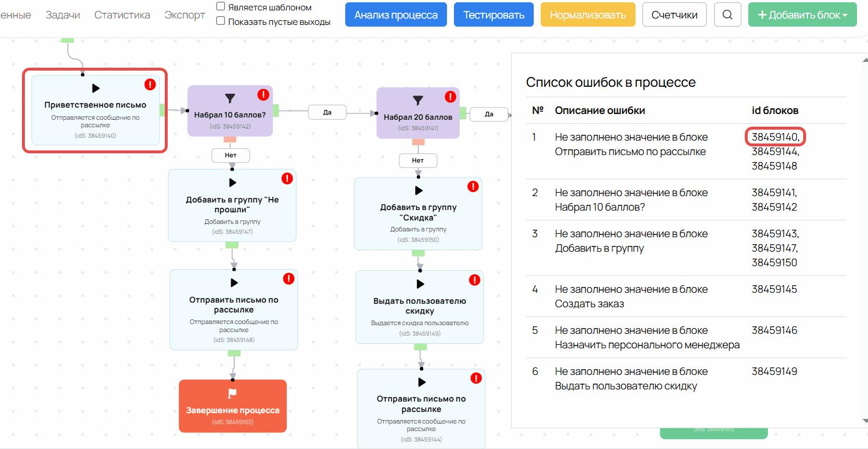This screenshot has height=449, width=868.
Task: Click the Тестировать button
Action: (x=493, y=14)
